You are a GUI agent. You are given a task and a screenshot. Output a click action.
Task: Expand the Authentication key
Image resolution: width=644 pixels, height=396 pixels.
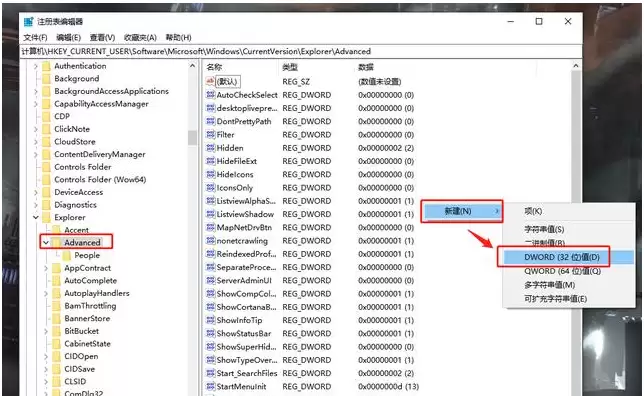[x=36, y=66]
